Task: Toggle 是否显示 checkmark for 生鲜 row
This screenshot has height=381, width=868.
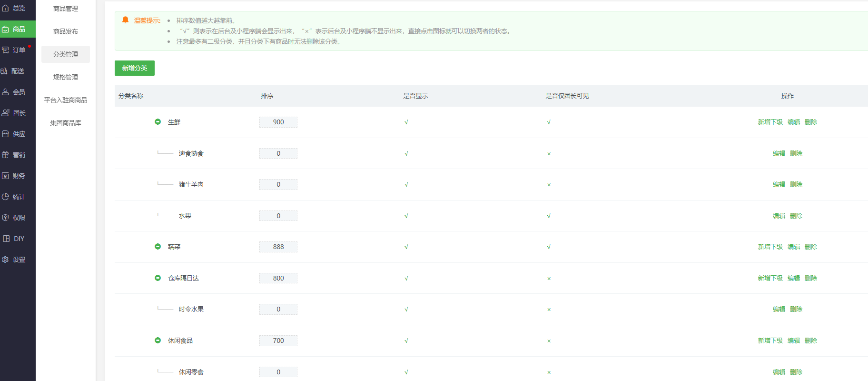Action: click(x=406, y=122)
